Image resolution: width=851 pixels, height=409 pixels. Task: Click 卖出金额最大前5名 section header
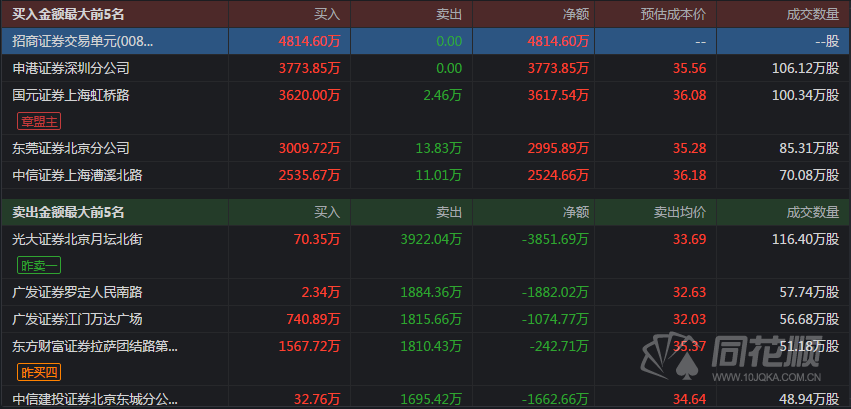(x=68, y=212)
